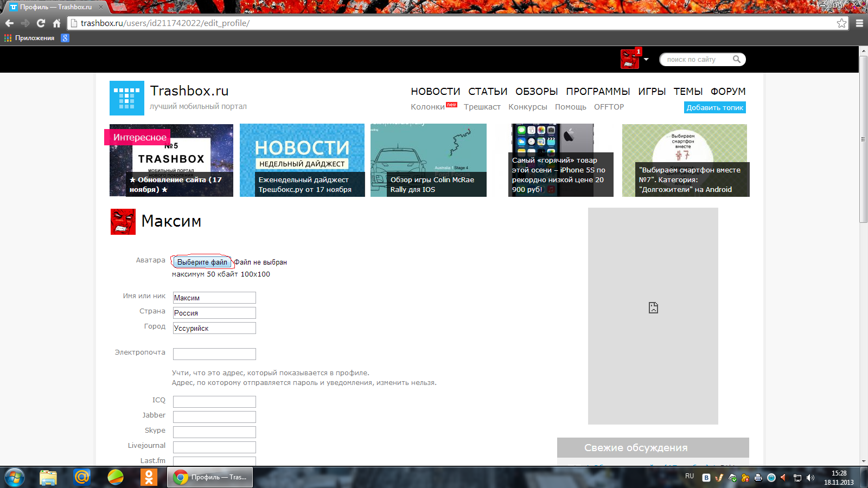The width and height of the screenshot is (868, 488).
Task: Focus the Skype field
Action: (x=214, y=432)
